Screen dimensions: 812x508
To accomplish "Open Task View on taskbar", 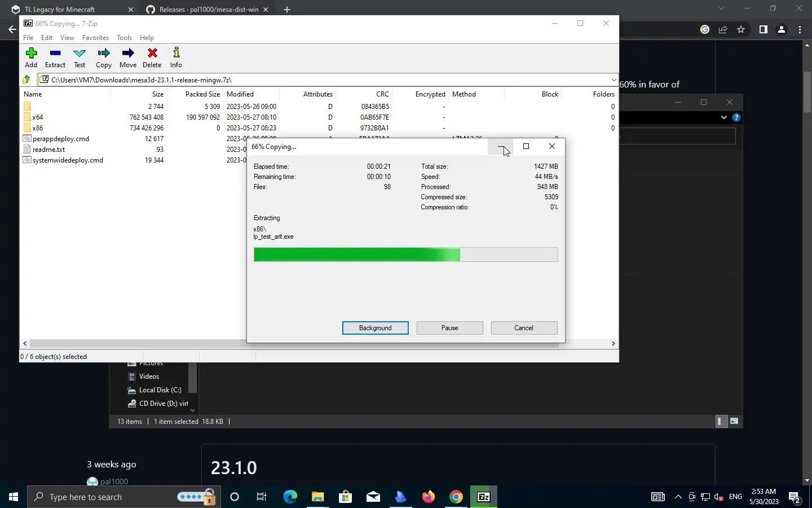I will 262,497.
